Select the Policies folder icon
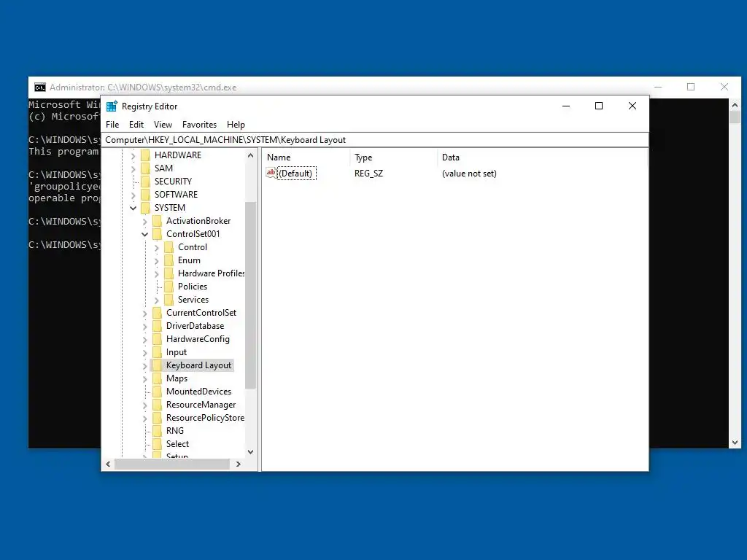Image resolution: width=747 pixels, height=560 pixels. 169,286
